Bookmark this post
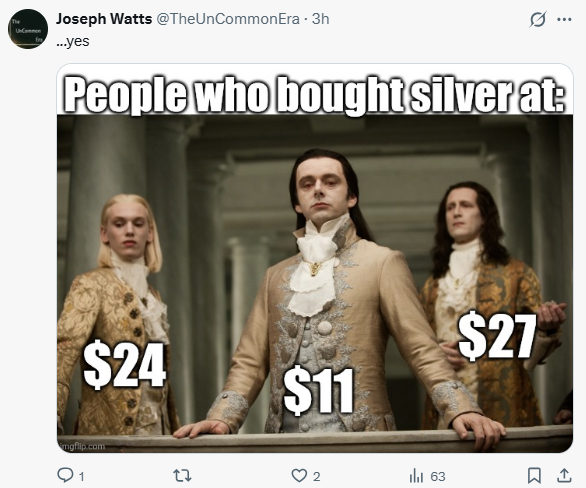Viewport: 586px width, 488px height. tap(534, 476)
